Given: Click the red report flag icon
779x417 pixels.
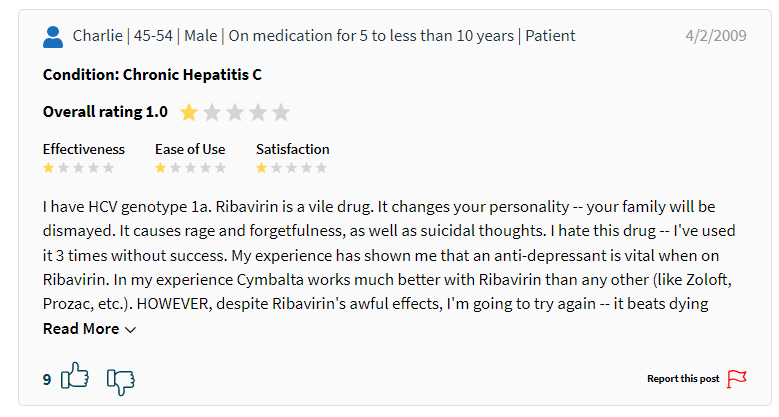Looking at the screenshot, I should click(737, 379).
